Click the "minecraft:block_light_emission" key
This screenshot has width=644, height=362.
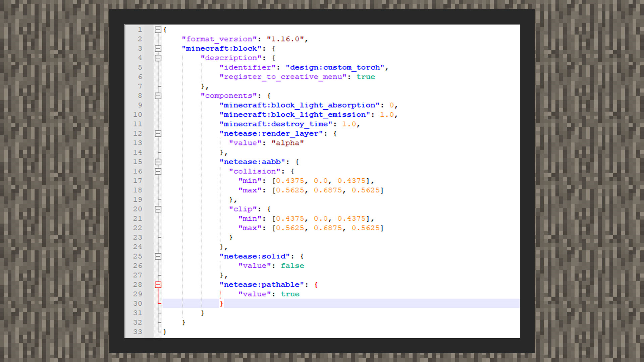click(x=295, y=115)
